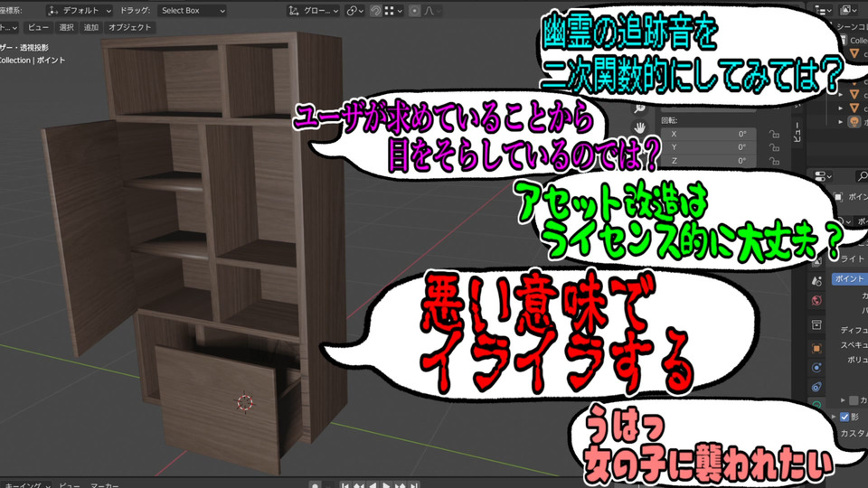The image size is (868, 488).
Task: Click the ボリュ volume label
Action: [857, 360]
